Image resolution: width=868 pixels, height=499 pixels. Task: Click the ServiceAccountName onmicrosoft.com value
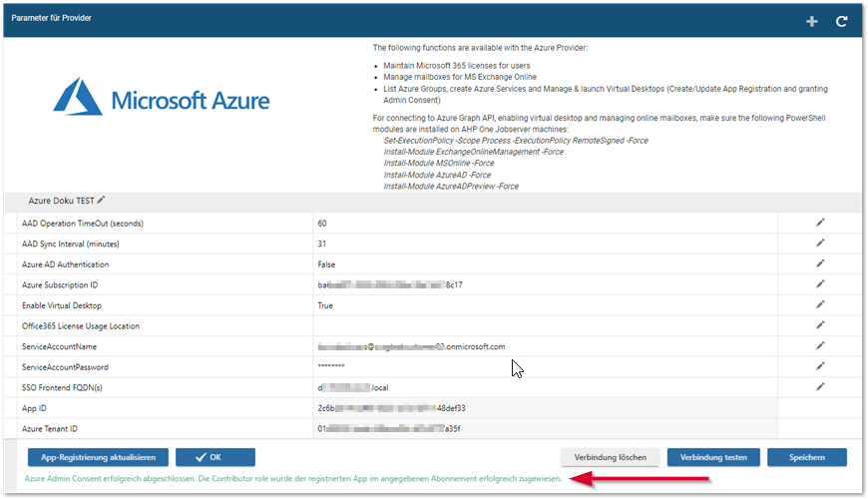(x=411, y=346)
